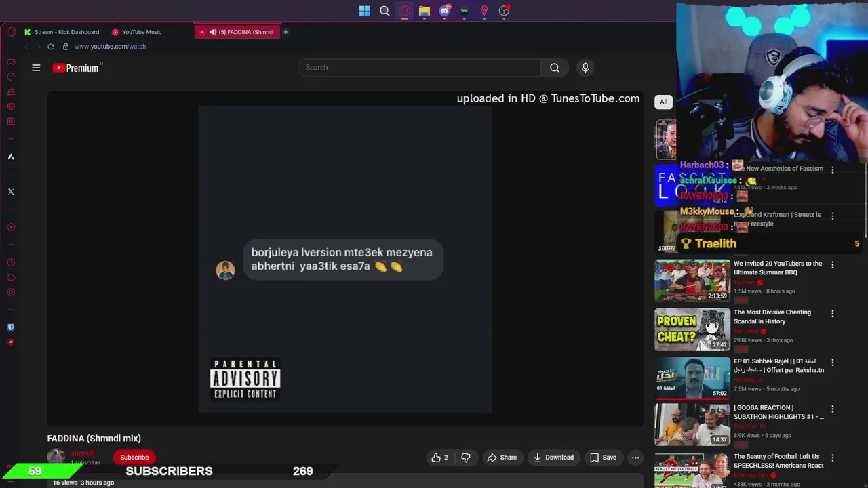Reload the current page
This screenshot has height=488, width=868.
[x=51, y=47]
